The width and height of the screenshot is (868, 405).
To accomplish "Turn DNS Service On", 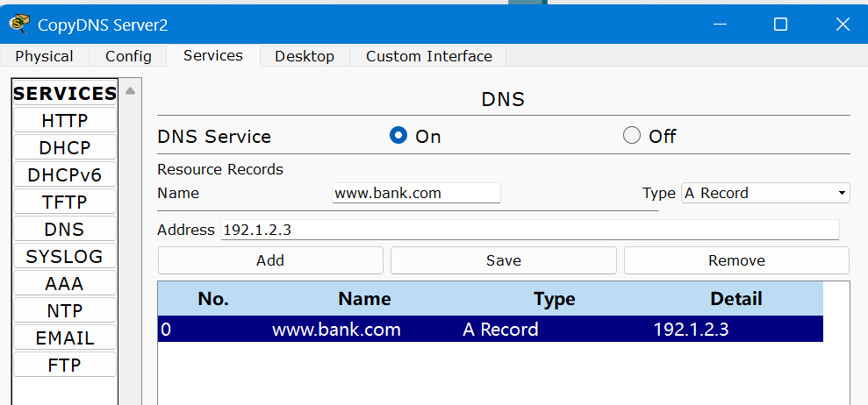I will pyautogui.click(x=398, y=136).
